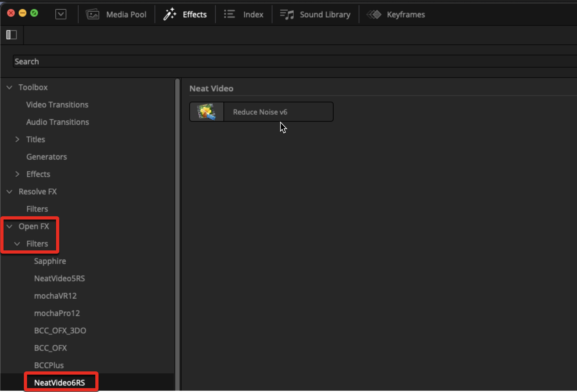577x392 pixels.
Task: Select Filters under Resolve FX
Action: click(x=37, y=209)
